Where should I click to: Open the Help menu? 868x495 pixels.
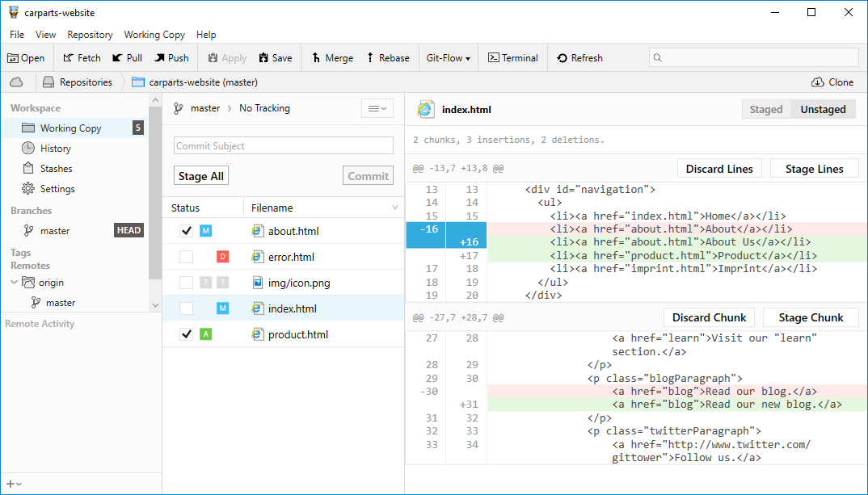206,34
